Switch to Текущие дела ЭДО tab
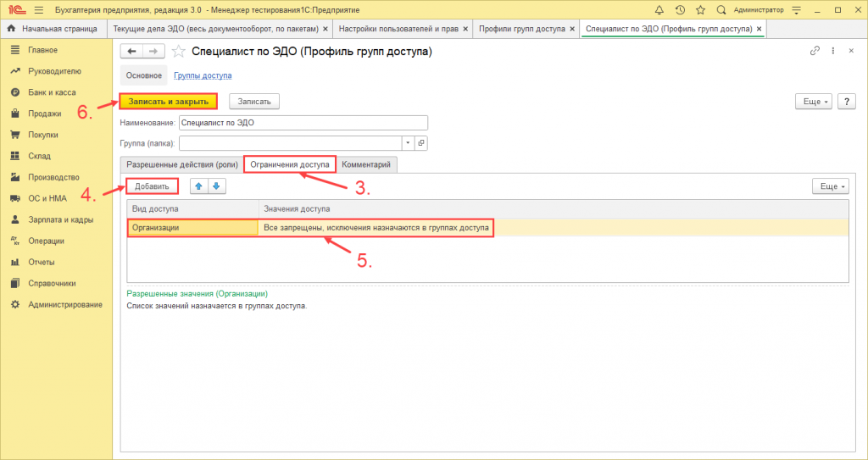868x460 pixels. tap(215, 29)
